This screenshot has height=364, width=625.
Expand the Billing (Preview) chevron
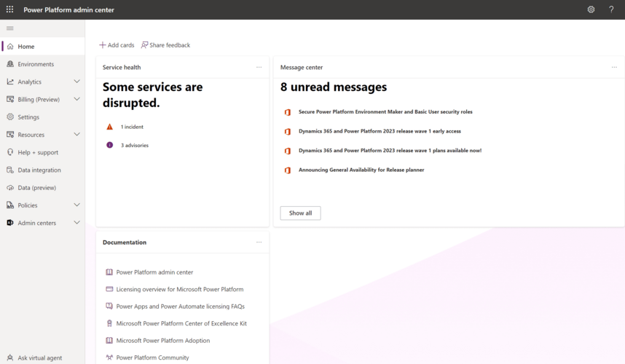click(77, 99)
